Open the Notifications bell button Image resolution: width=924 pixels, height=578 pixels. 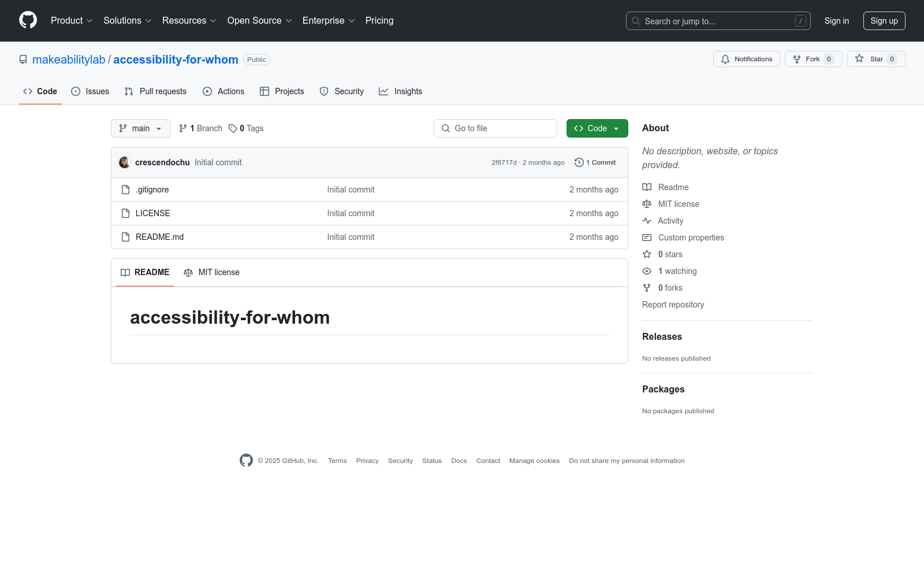pyautogui.click(x=746, y=59)
